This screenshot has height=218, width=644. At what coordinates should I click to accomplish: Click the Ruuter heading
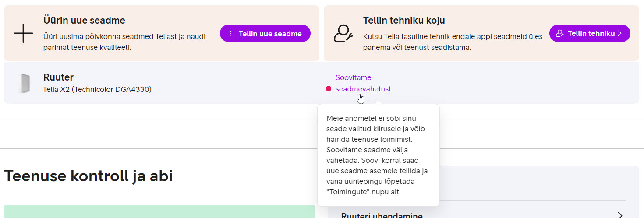coord(58,77)
